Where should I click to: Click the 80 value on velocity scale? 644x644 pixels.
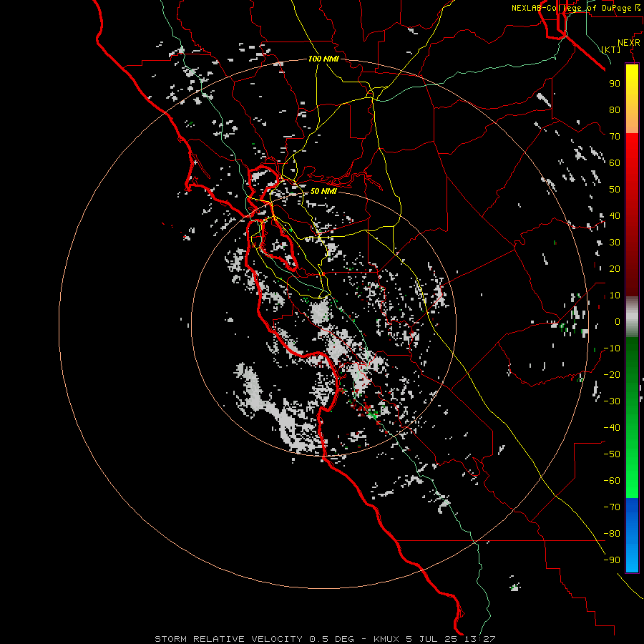615,109
